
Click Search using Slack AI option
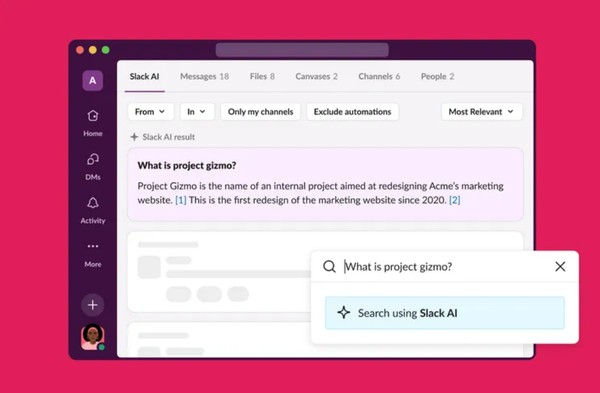[445, 313]
